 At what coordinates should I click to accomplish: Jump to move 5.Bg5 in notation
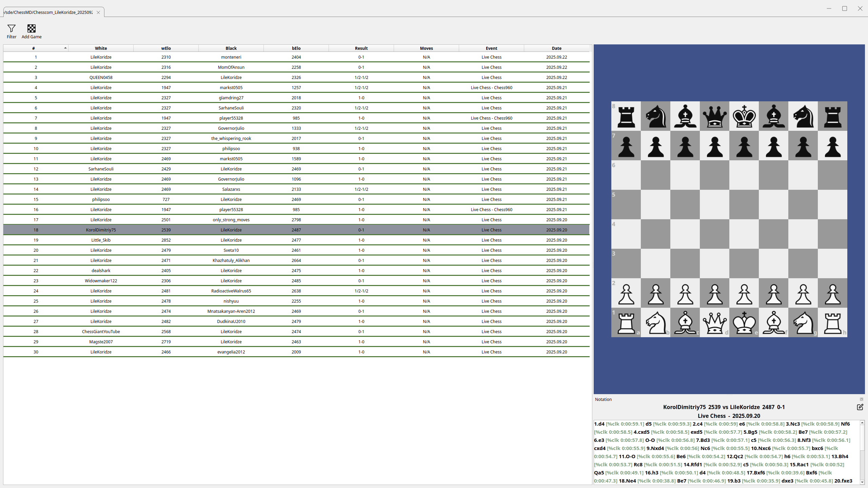click(750, 432)
